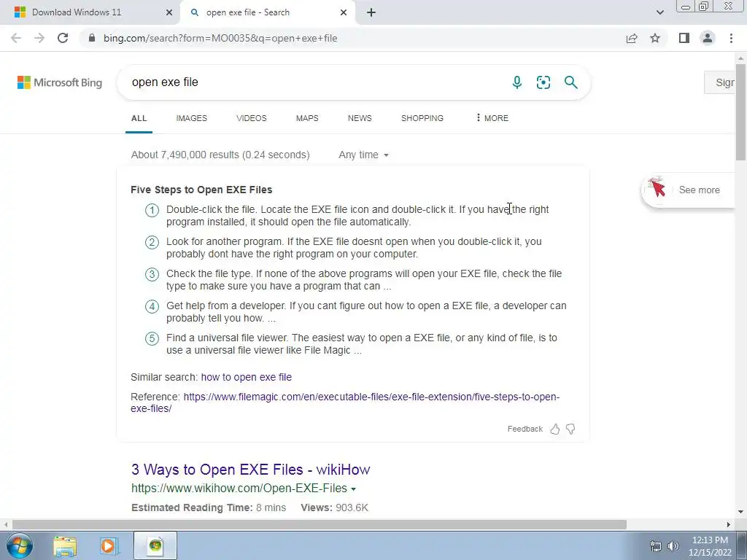Viewport: 747px width, 560px height.
Task: Click in the Bing search box
Action: [x=314, y=82]
